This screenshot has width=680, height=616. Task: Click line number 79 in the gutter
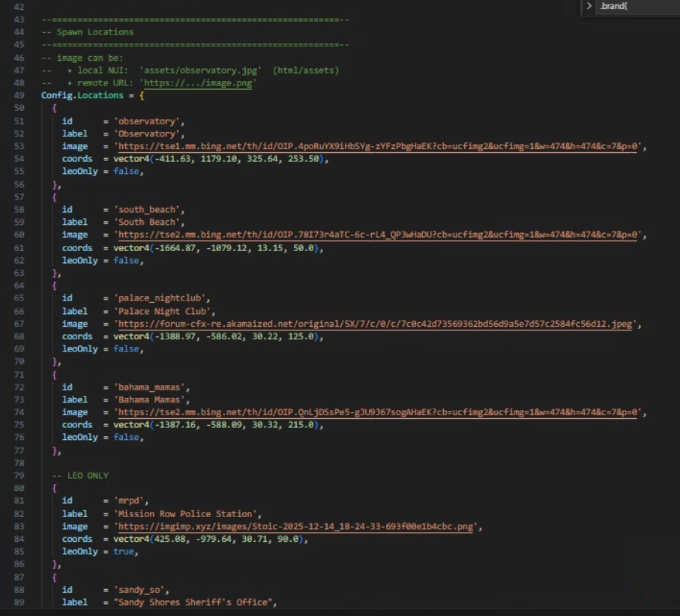tap(19, 476)
